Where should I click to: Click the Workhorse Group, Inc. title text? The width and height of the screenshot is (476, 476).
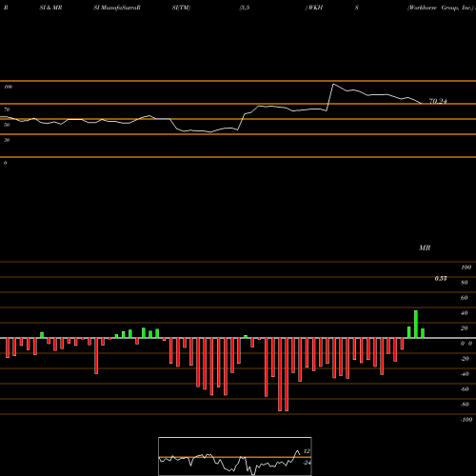(x=441, y=8)
